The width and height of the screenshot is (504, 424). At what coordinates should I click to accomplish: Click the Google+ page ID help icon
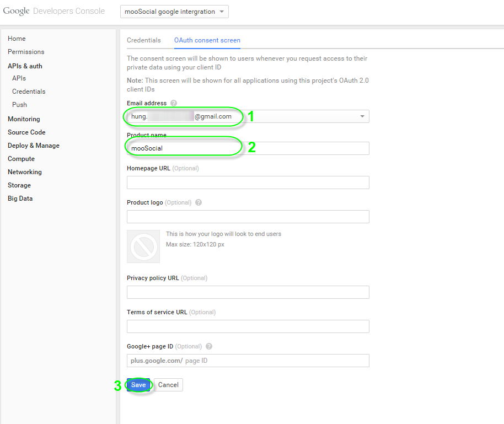click(x=209, y=346)
